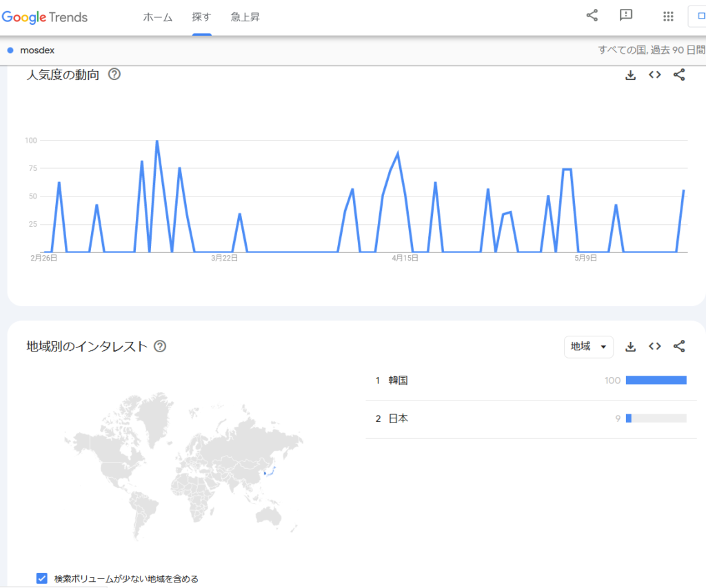Switch to the 探す tab

(201, 17)
